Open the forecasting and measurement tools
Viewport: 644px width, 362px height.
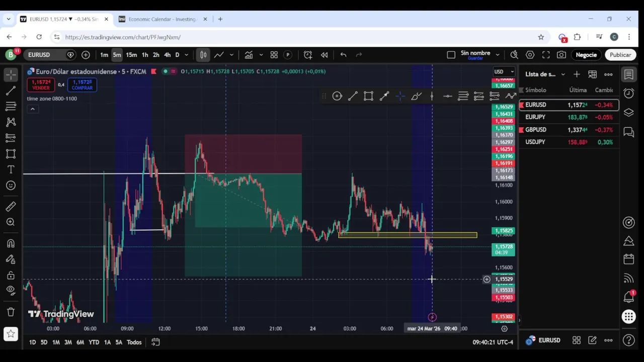[x=11, y=138]
